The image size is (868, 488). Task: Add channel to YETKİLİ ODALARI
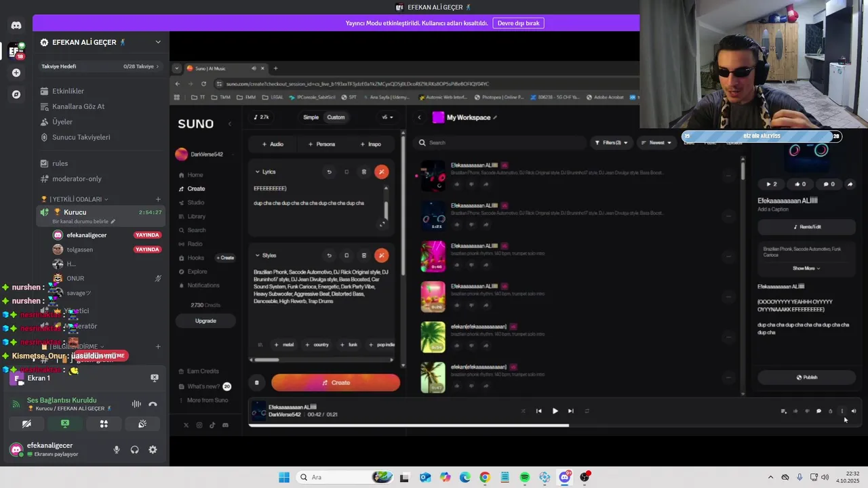click(158, 199)
